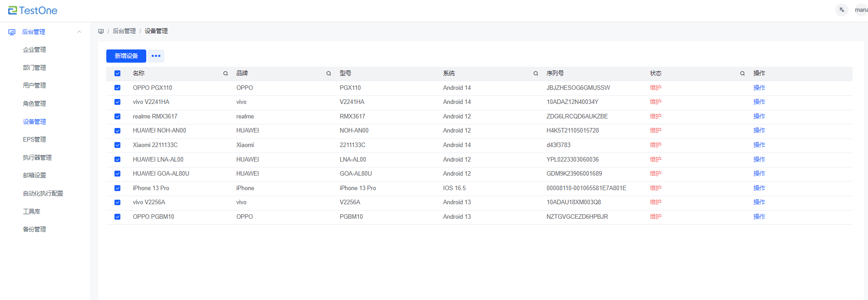
Task: Click the breadcrumb monitor home icon
Action: [x=101, y=31]
